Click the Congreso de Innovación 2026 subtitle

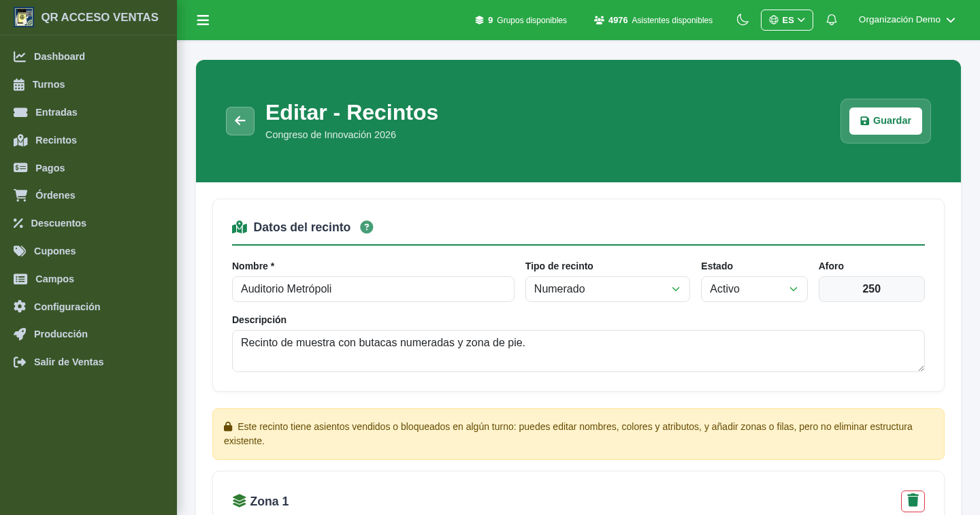coord(331,135)
